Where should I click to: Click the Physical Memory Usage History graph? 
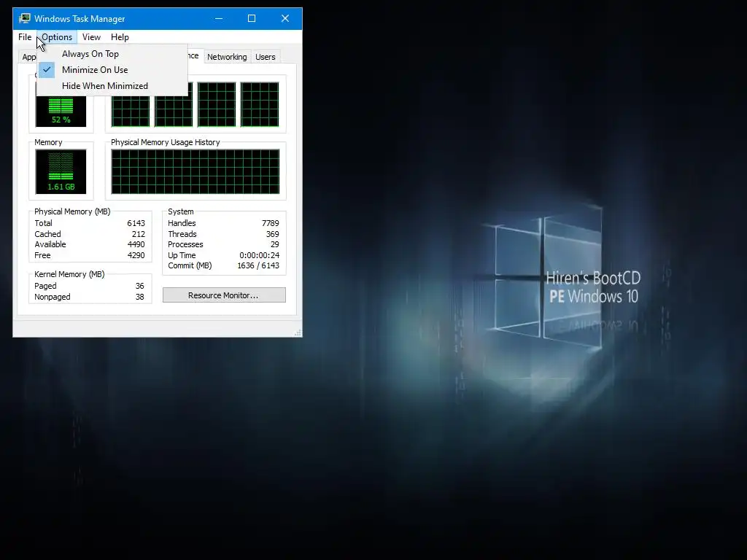click(196, 171)
